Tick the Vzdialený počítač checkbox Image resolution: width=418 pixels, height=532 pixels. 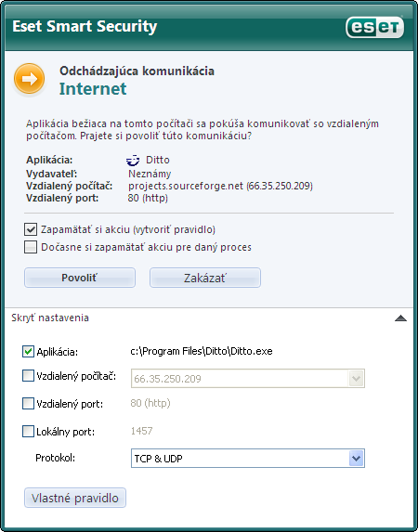tap(28, 376)
